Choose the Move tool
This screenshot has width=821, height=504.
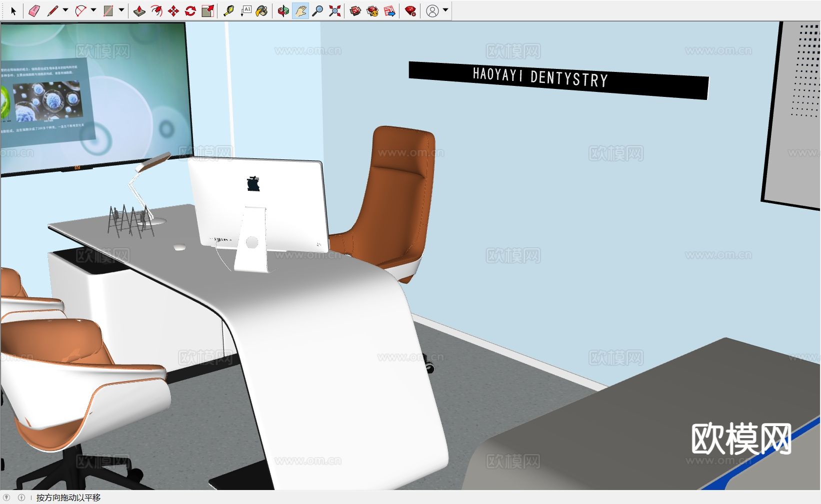tap(173, 10)
